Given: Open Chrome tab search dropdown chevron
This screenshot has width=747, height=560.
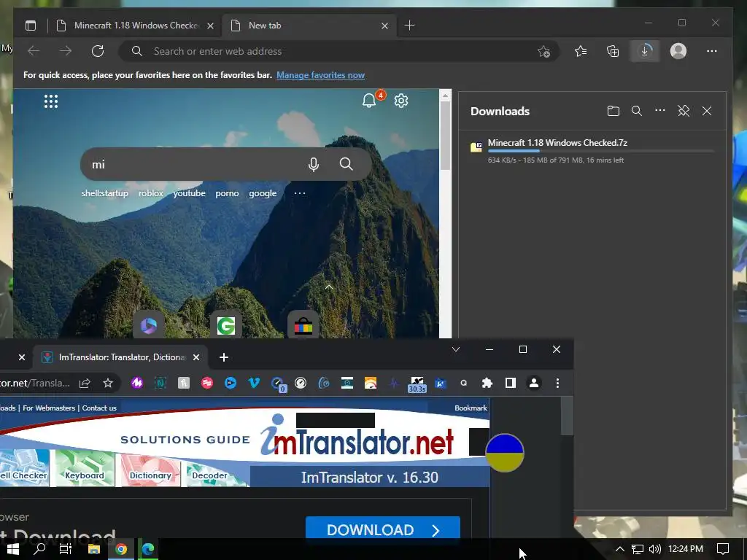Looking at the screenshot, I should (455, 349).
